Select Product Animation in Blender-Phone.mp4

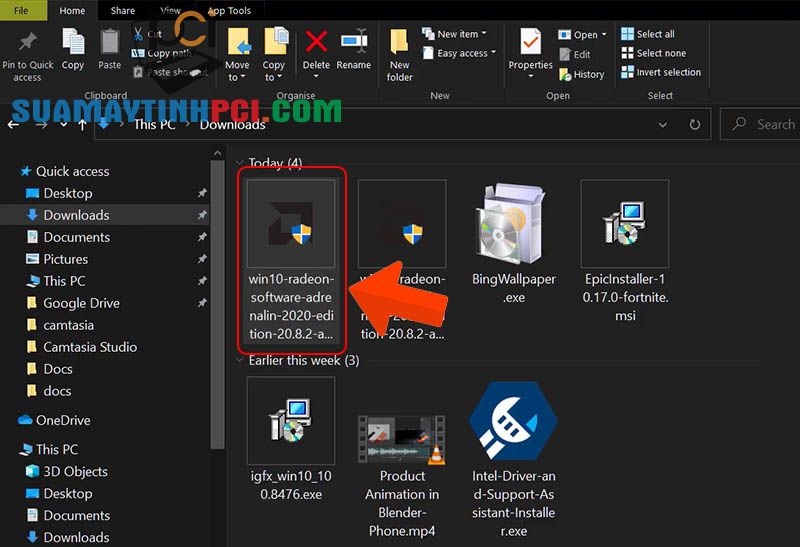(x=402, y=475)
